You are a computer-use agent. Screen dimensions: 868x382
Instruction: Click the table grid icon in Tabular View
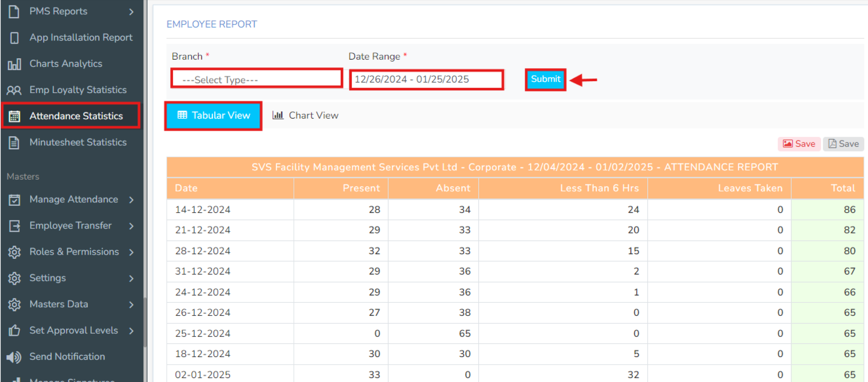coord(182,115)
